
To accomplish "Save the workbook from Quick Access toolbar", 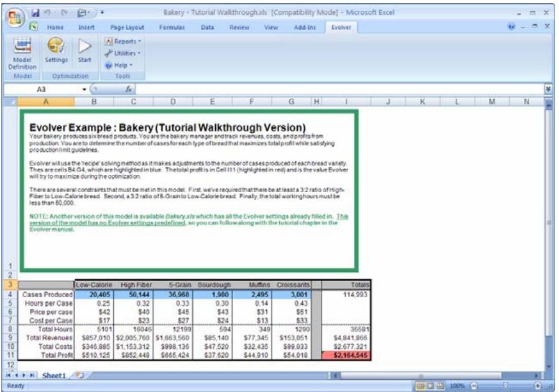I will click(x=36, y=12).
